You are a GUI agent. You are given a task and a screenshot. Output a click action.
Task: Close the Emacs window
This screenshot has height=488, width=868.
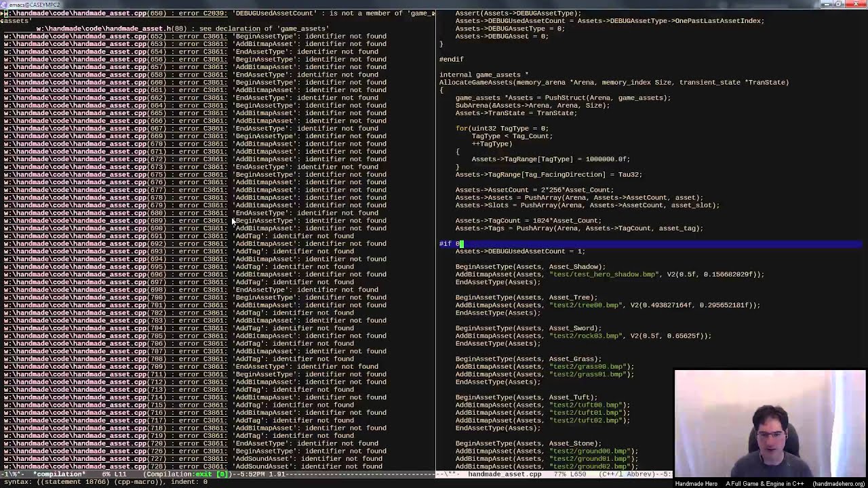(x=855, y=4)
